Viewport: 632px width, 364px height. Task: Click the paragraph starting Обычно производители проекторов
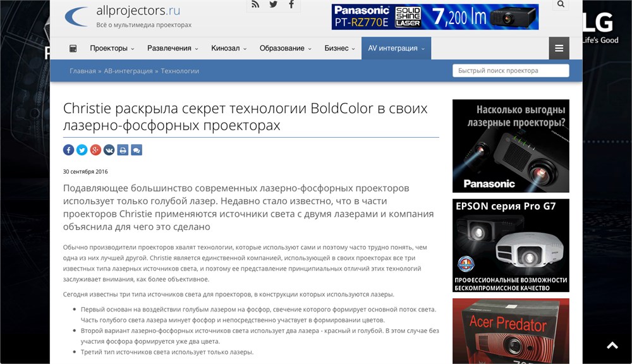(x=245, y=264)
